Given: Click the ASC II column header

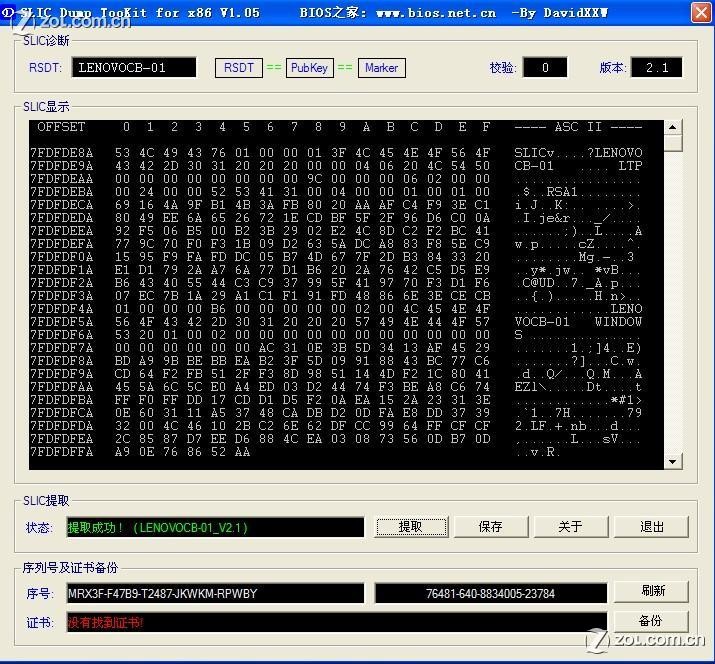Looking at the screenshot, I should (578, 127).
